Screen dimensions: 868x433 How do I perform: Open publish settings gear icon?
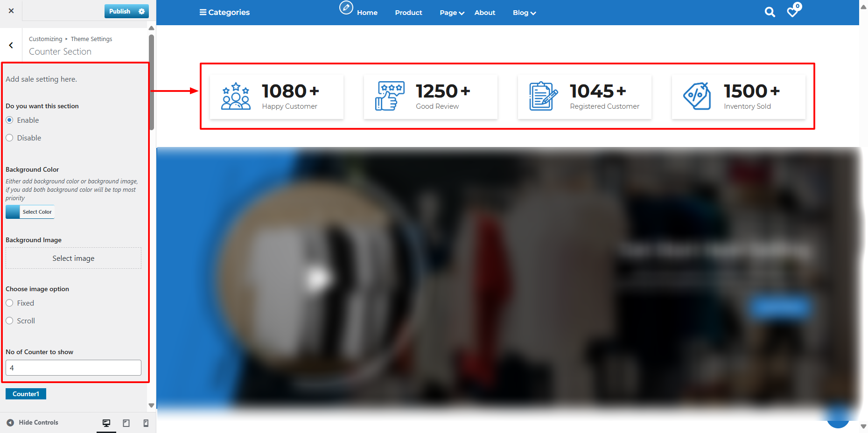(142, 12)
